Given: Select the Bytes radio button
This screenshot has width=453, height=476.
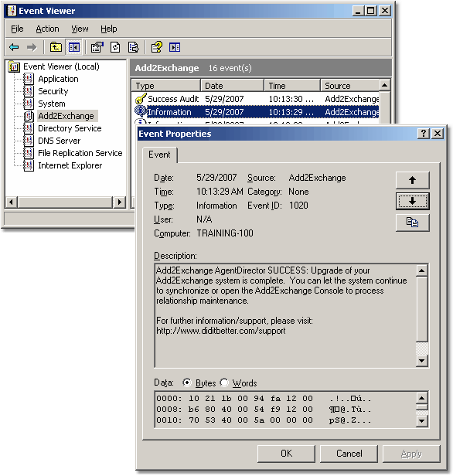Looking at the screenshot, I should click(x=187, y=382).
